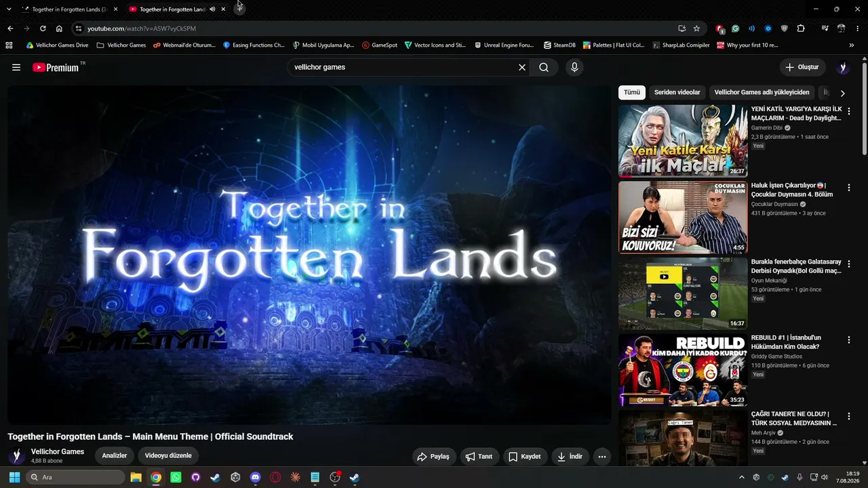The image size is (868, 488).
Task: Go back in the browser
Action: pyautogui.click(x=10, y=28)
